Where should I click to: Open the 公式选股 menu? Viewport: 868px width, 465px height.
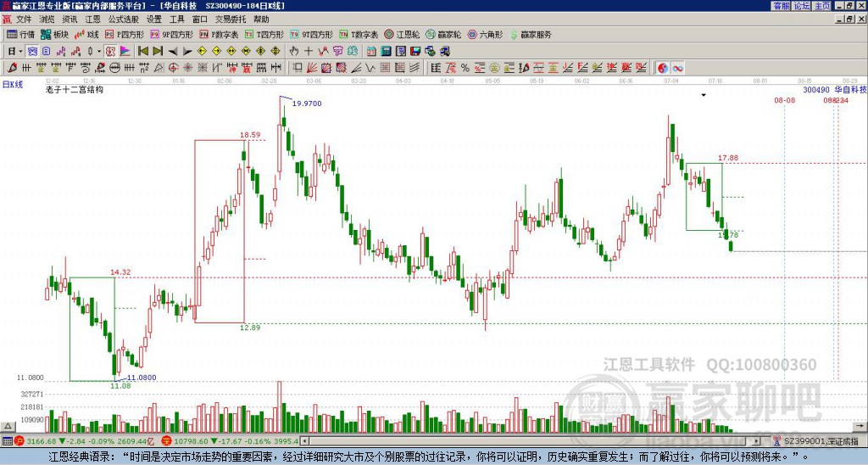(x=124, y=20)
